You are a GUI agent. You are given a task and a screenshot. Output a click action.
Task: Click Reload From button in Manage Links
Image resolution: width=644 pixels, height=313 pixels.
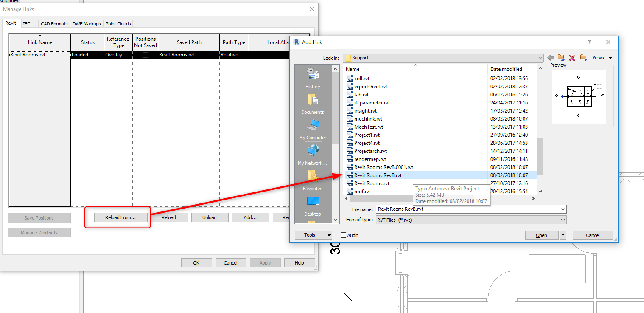120,217
